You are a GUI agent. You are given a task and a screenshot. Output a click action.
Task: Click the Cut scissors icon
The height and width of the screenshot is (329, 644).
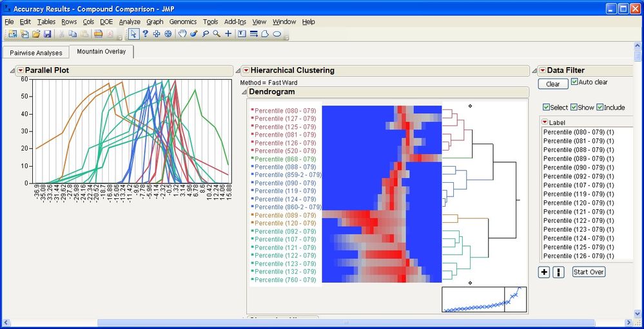62,34
